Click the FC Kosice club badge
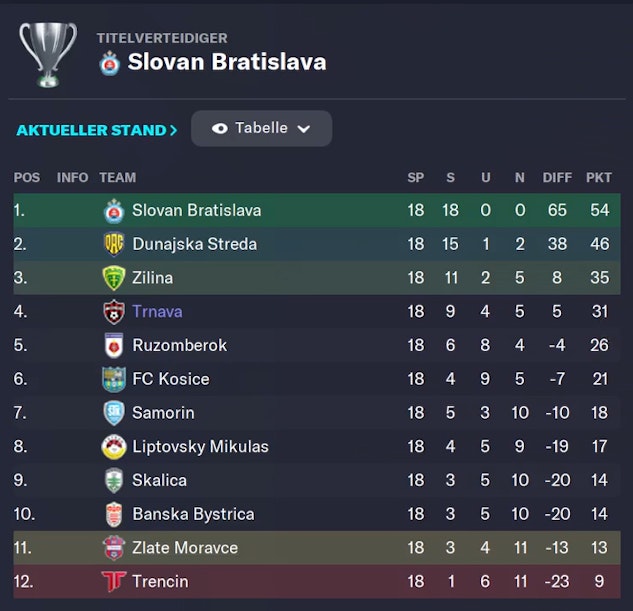Screen dimensions: 633x611 (114, 379)
